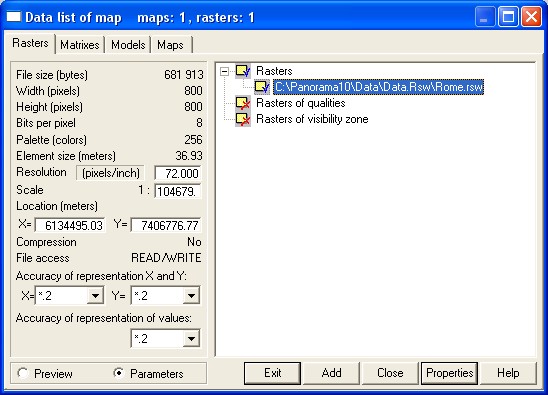Click the File access READ/WRITE text

[166, 258]
